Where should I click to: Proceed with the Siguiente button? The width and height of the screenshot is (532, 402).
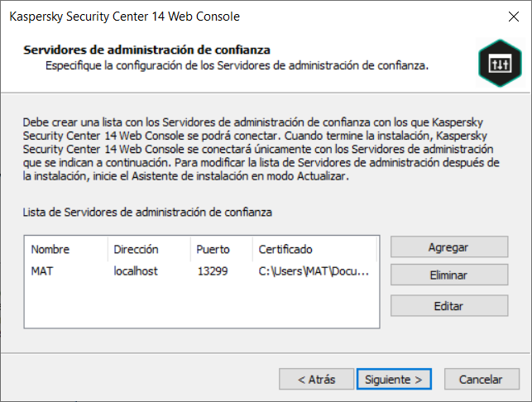coord(394,380)
